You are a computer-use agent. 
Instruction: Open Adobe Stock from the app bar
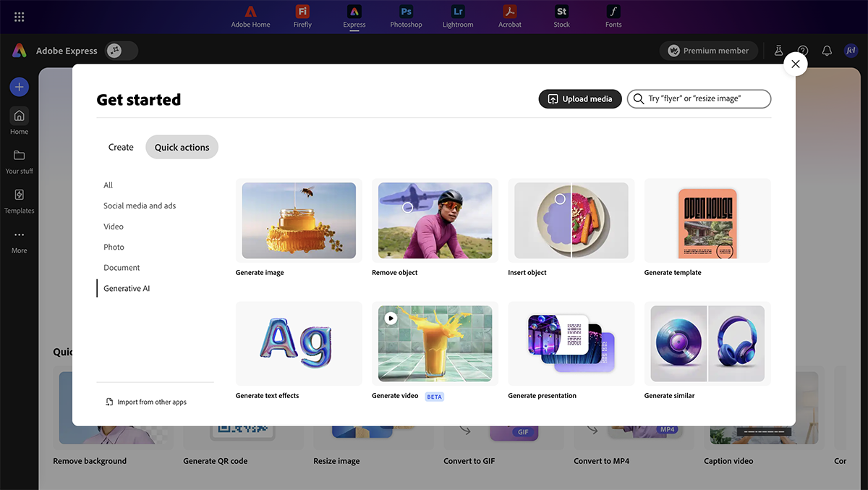pos(561,16)
